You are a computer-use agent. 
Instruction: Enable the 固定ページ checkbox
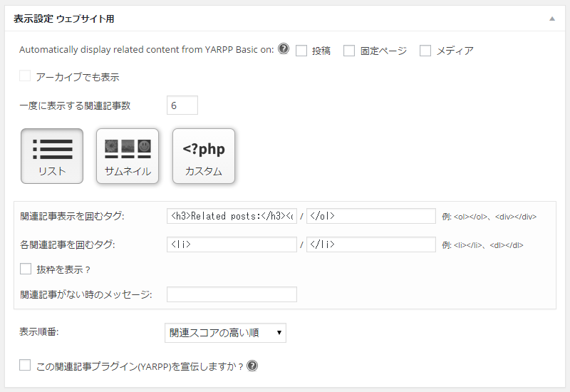tap(349, 51)
